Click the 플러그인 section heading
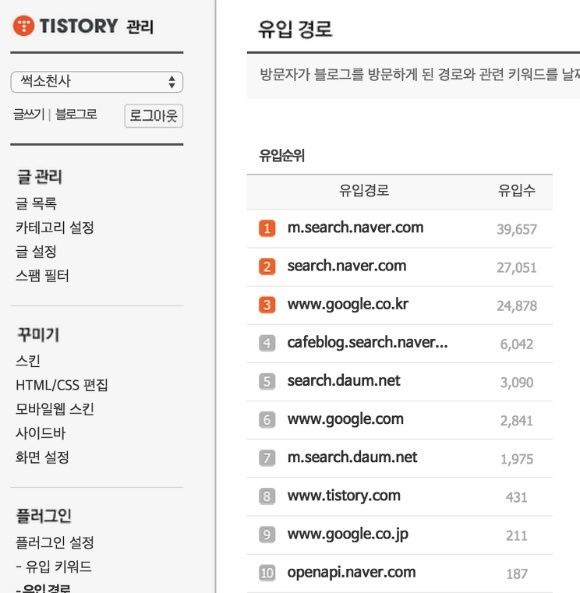The height and width of the screenshot is (593, 580). point(44,515)
